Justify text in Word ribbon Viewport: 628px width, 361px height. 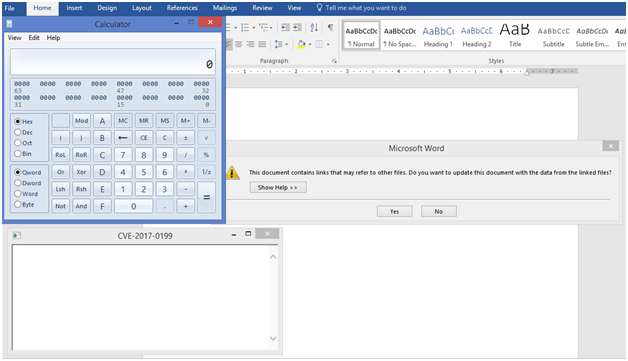pyautogui.click(x=262, y=44)
